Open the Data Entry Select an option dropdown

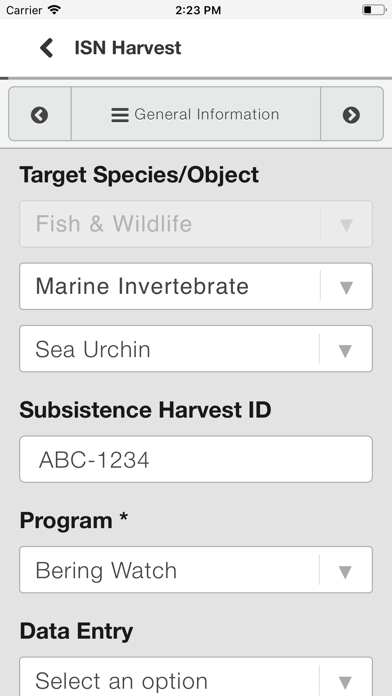pos(196,677)
